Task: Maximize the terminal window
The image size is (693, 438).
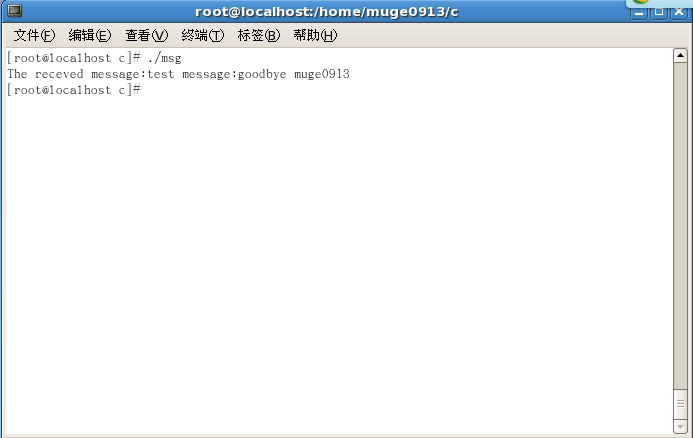Action: pyautogui.click(x=659, y=12)
